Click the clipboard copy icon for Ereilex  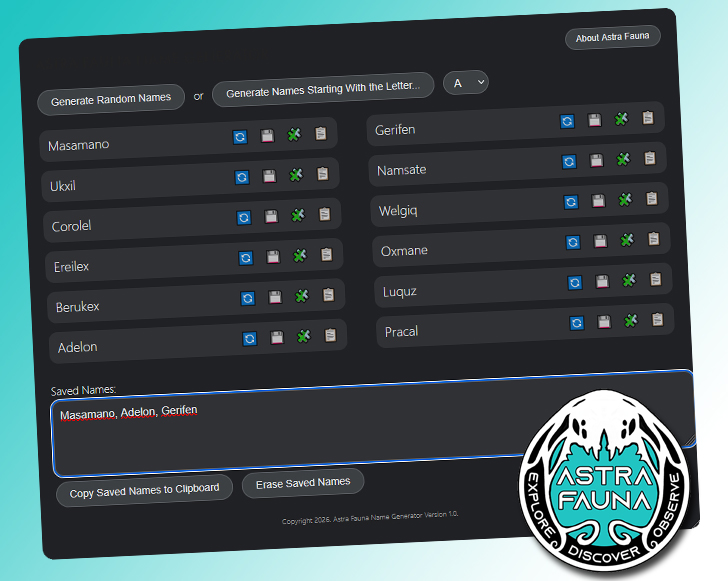[326, 255]
